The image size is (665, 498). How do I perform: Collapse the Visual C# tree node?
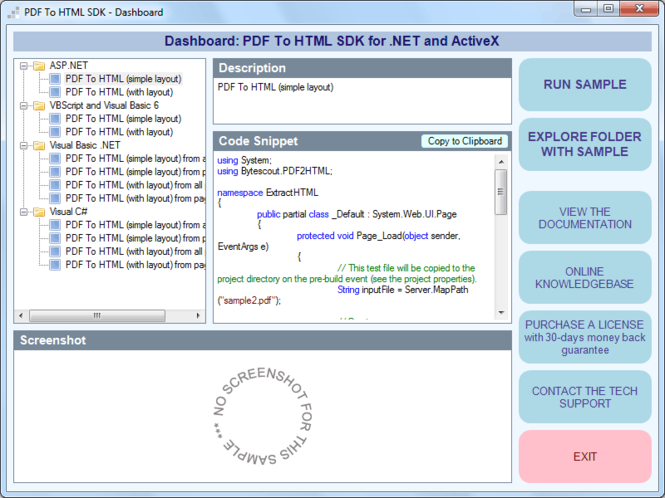pyautogui.click(x=24, y=212)
